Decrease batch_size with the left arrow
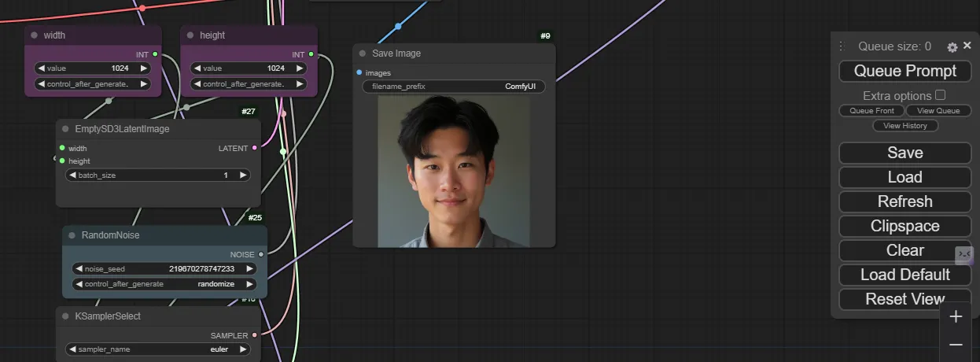Viewport: 980px width, 362px height. click(72, 175)
